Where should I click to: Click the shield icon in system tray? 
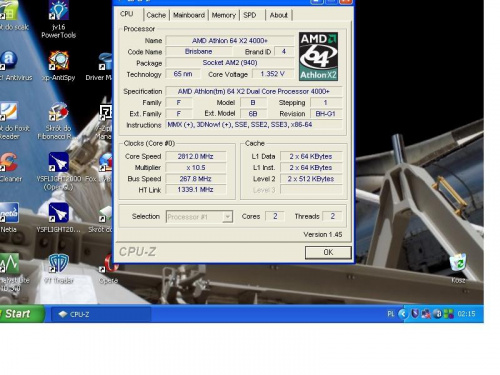coord(415,314)
